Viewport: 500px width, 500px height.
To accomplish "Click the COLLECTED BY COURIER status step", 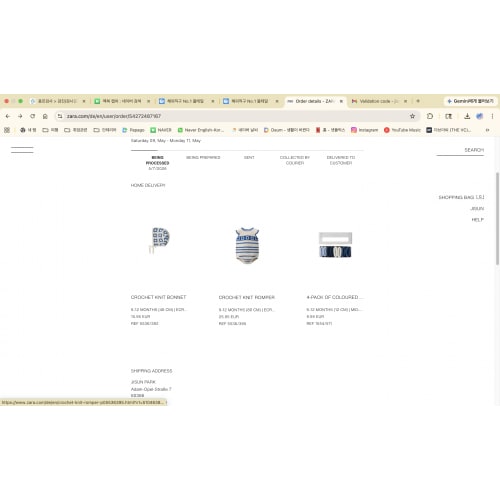I will [295, 160].
